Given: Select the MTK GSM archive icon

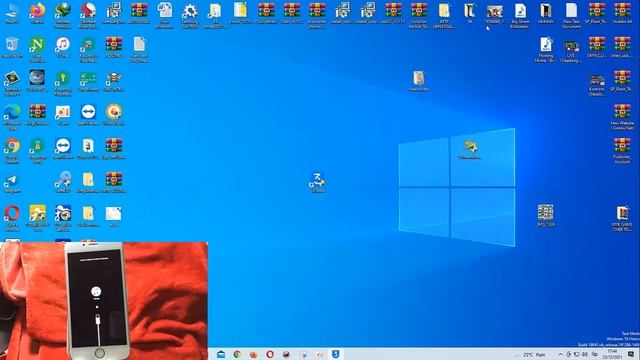Looking at the screenshot, I should click(622, 219).
